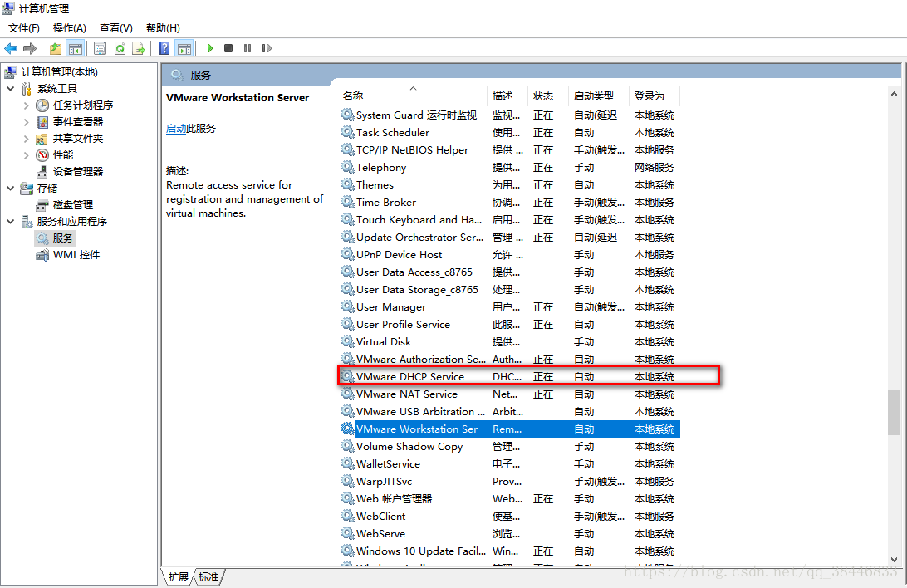This screenshot has height=588, width=907.
Task: Stop the service with the square icon
Action: (228, 48)
